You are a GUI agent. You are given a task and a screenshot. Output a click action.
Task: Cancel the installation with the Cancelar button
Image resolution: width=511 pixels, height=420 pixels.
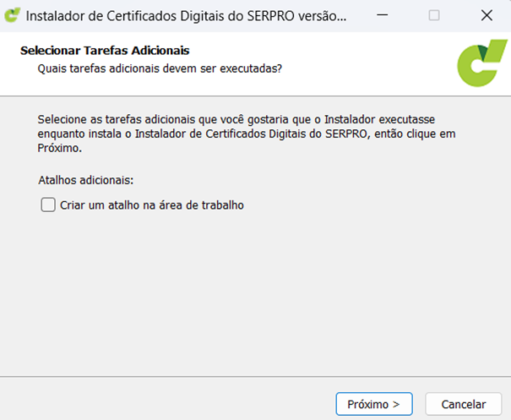[x=464, y=404]
